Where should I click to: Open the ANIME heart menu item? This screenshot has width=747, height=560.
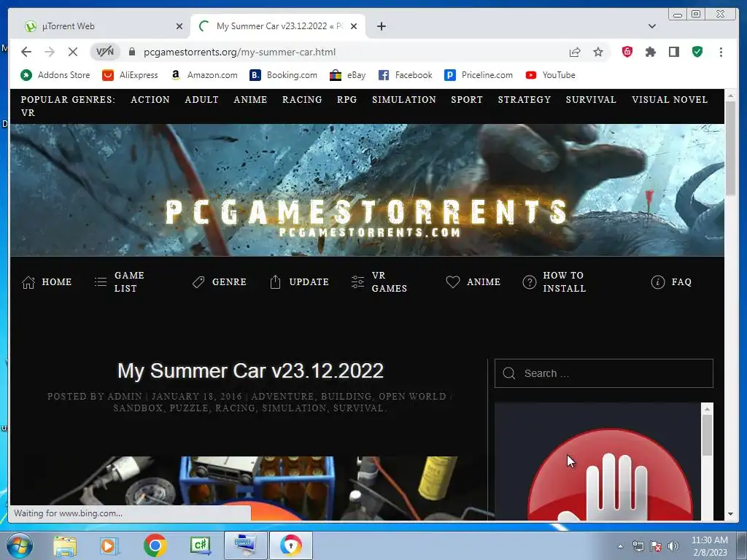473,282
